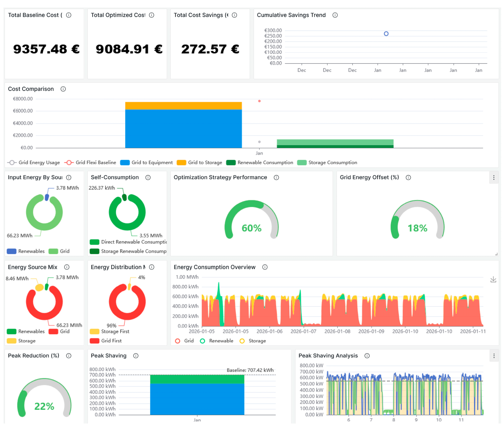The width and height of the screenshot is (504, 429).
Task: Click info icon beside Self-Consumption title
Action: 148,177
